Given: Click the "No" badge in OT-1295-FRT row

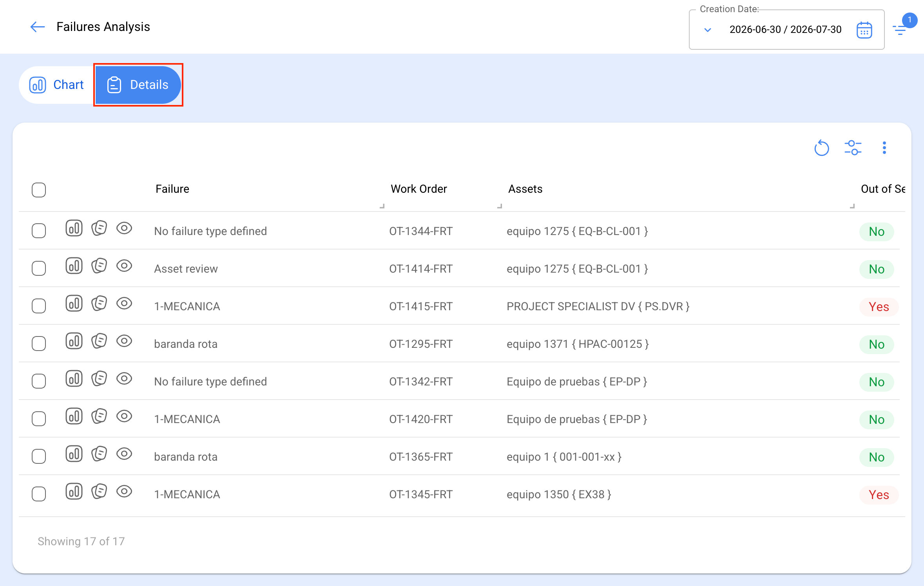Looking at the screenshot, I should pyautogui.click(x=877, y=344).
